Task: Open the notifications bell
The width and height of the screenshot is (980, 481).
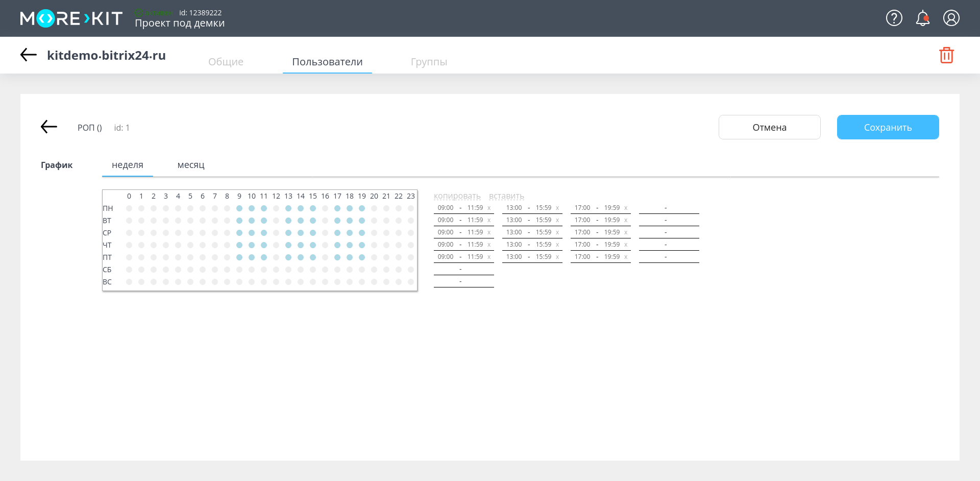Action: click(922, 18)
